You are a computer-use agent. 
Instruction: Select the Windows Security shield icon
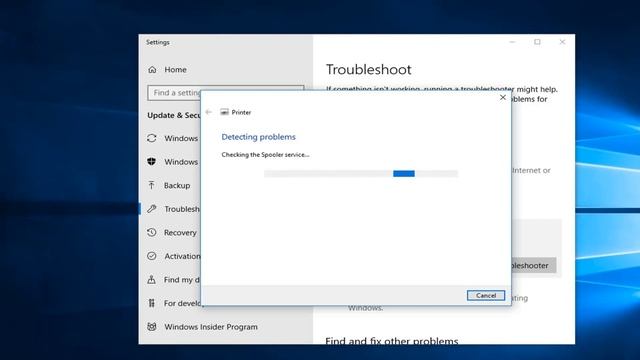click(x=151, y=162)
